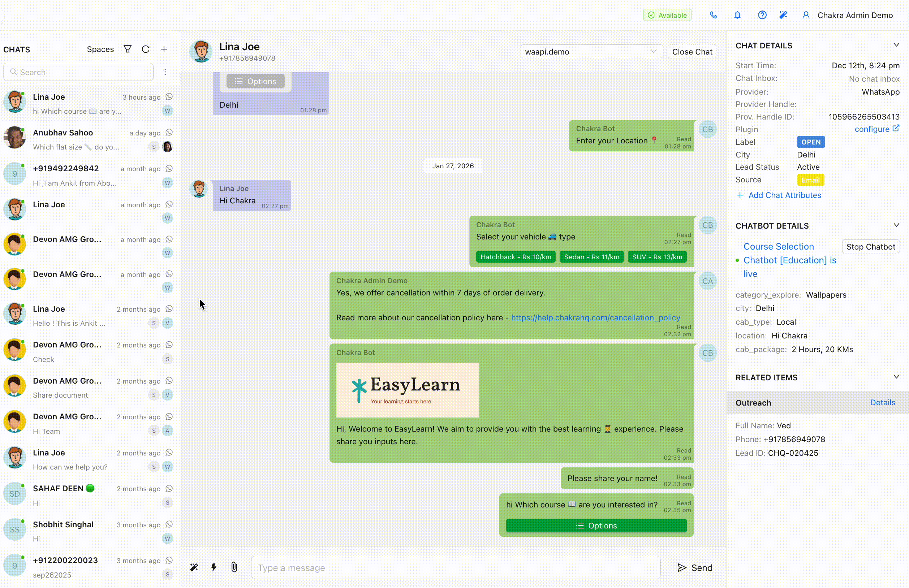
Task: Open notifications bell
Action: (737, 15)
